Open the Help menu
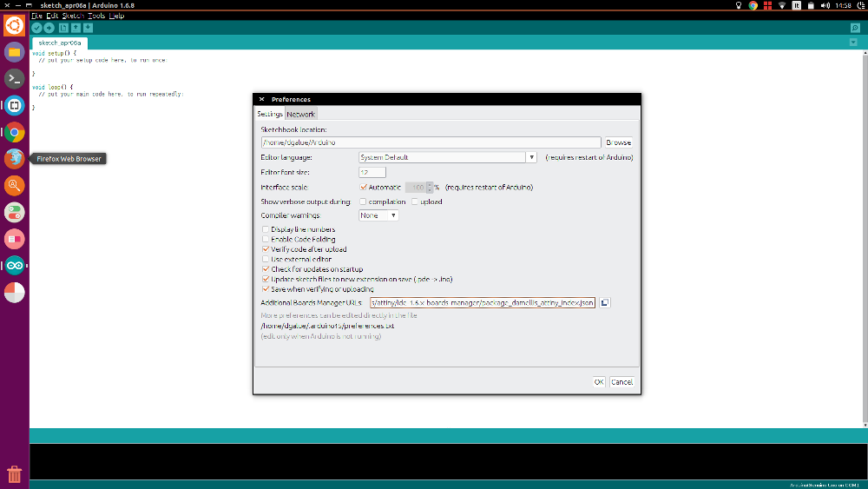This screenshot has width=868, height=489. [117, 16]
